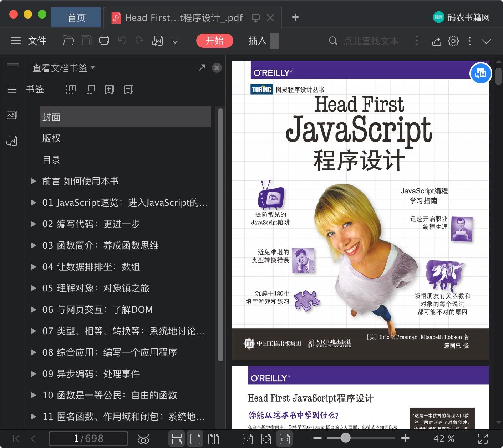This screenshot has width=503, height=448.
Task: Click the redo arrow icon
Action: (x=139, y=41)
